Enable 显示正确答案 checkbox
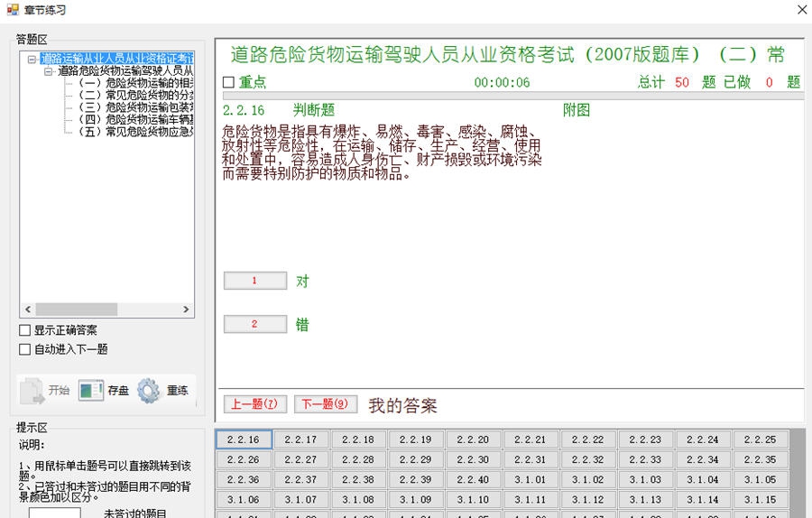Screen dimensions: 812x518 (x=24, y=330)
